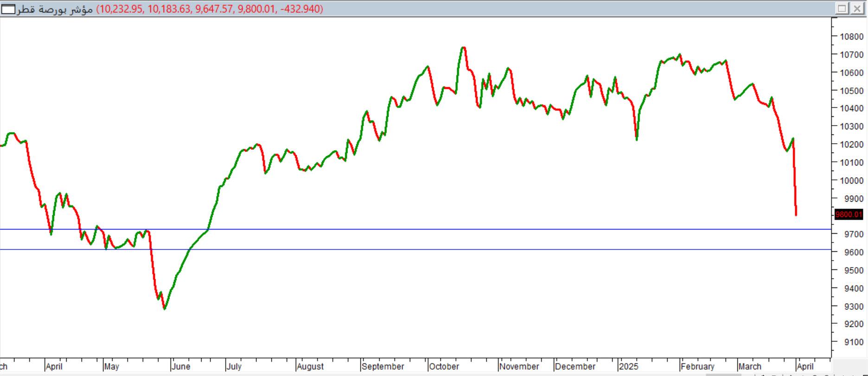Click the 9900 price axis label
This screenshot has height=376, width=868.
coord(854,199)
